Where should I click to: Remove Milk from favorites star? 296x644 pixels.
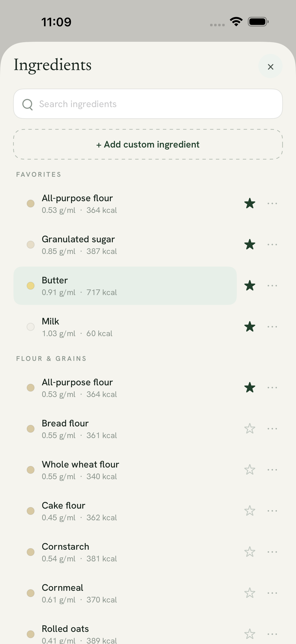[250, 327]
